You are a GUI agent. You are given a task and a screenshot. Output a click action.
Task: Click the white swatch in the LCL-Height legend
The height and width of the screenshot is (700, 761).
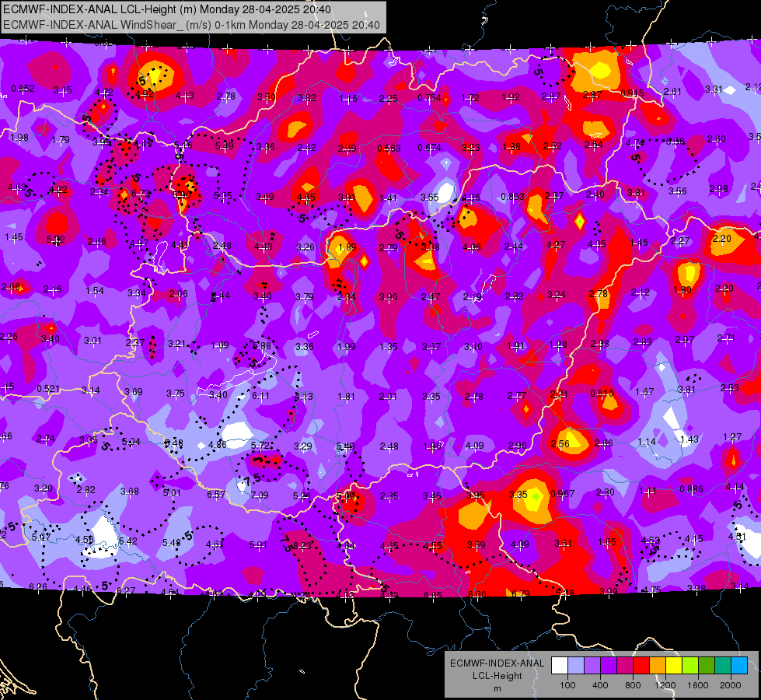(560, 666)
